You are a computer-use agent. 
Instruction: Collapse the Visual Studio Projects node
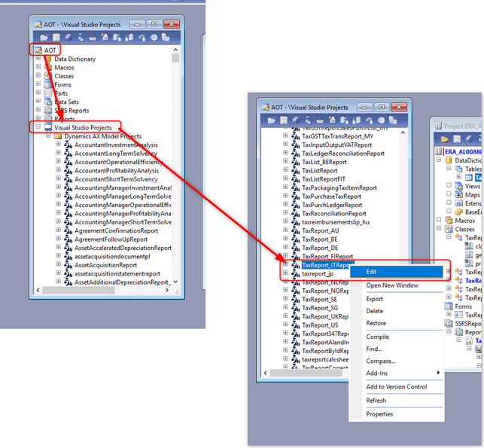[38, 128]
